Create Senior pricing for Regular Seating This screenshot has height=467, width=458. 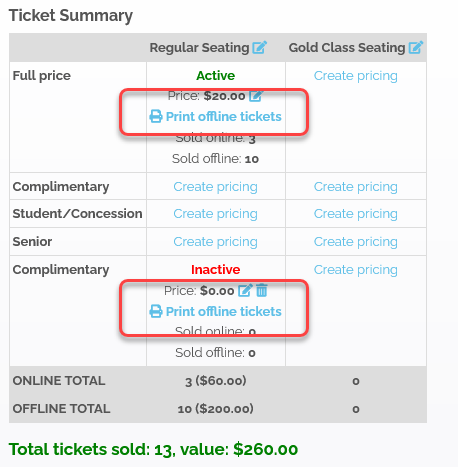tap(215, 242)
